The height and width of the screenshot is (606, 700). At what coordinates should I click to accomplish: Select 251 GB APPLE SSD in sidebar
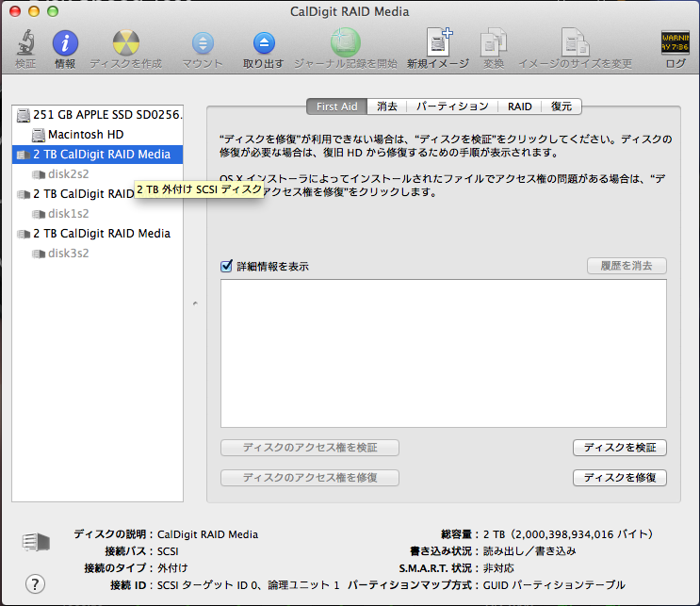point(97,115)
